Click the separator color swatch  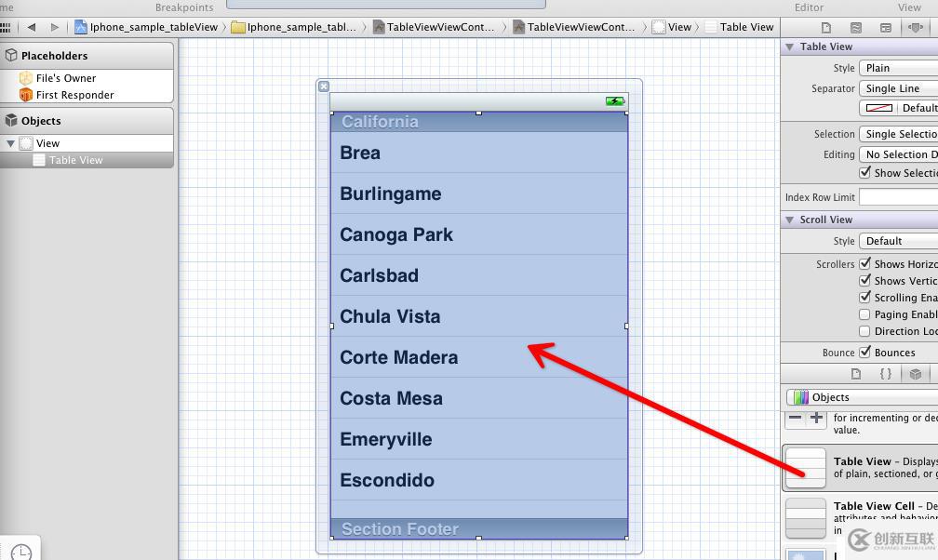coord(879,108)
